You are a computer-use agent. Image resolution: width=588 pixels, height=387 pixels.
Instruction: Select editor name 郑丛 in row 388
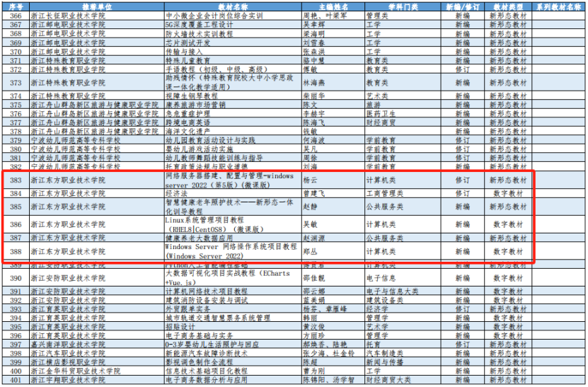click(313, 251)
